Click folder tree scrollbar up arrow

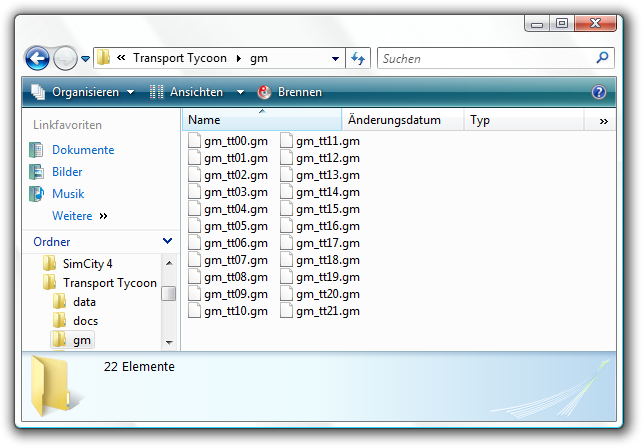pyautogui.click(x=169, y=263)
